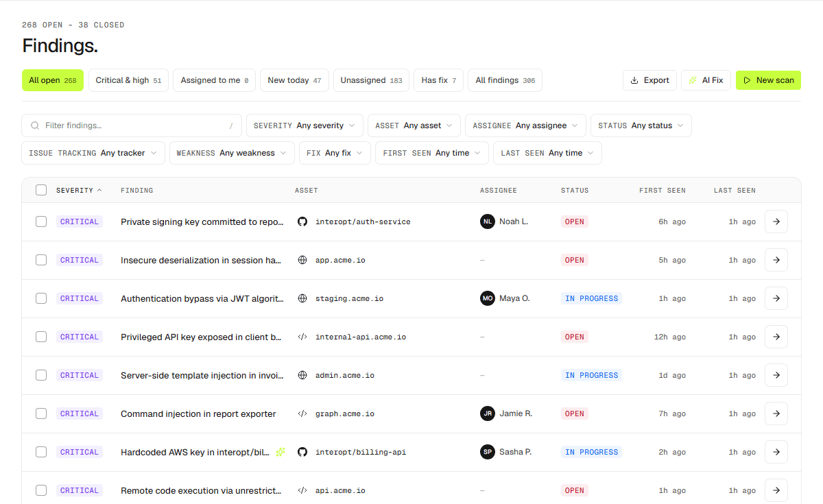Click code icon beside graph.acme.io
823x504 pixels.
[302, 413]
